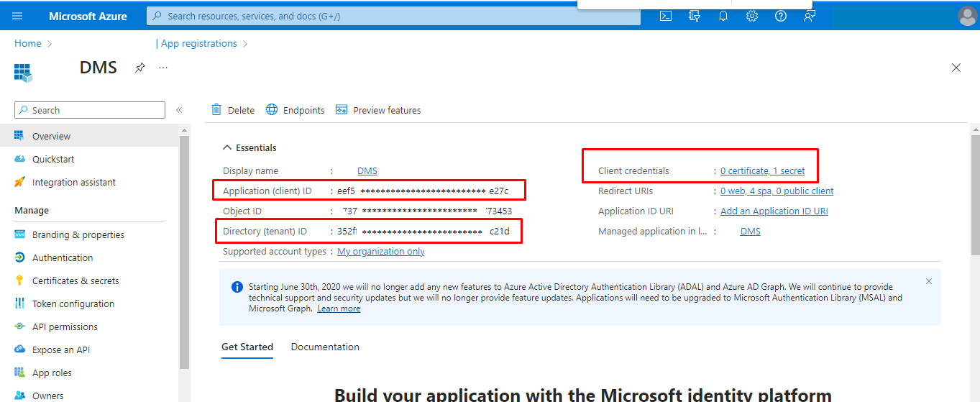The height and width of the screenshot is (402, 980).
Task: Collapse the left menu with the double chevron
Action: point(179,110)
